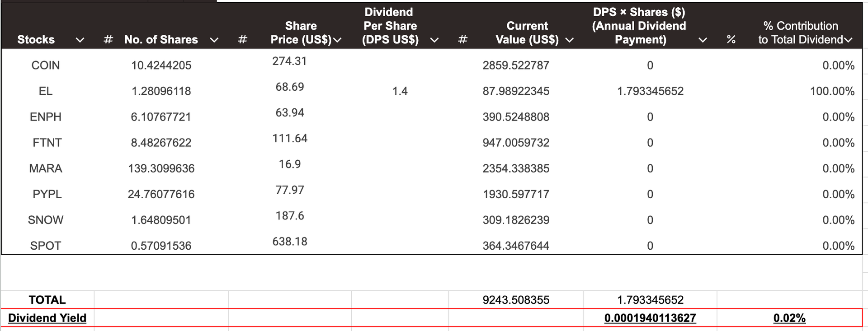Select dividend yield value 0.0001940113627
Viewport: 868px width, 331px height.
650,318
